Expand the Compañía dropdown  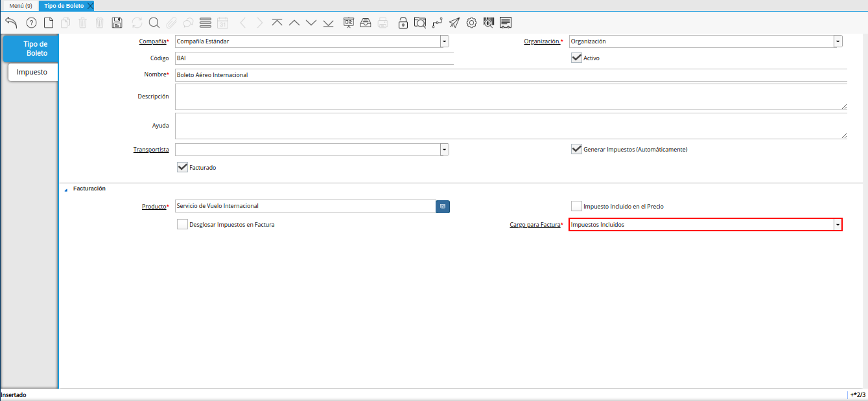pos(444,41)
